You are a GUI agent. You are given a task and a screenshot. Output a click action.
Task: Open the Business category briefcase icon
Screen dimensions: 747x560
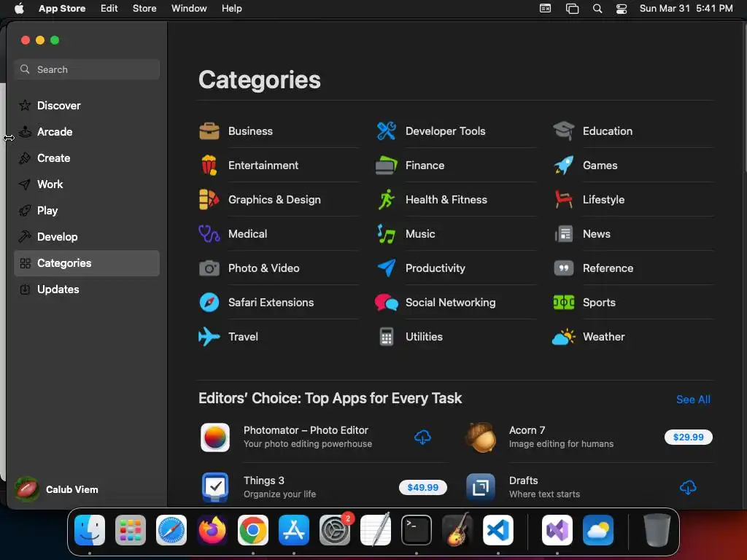click(209, 131)
